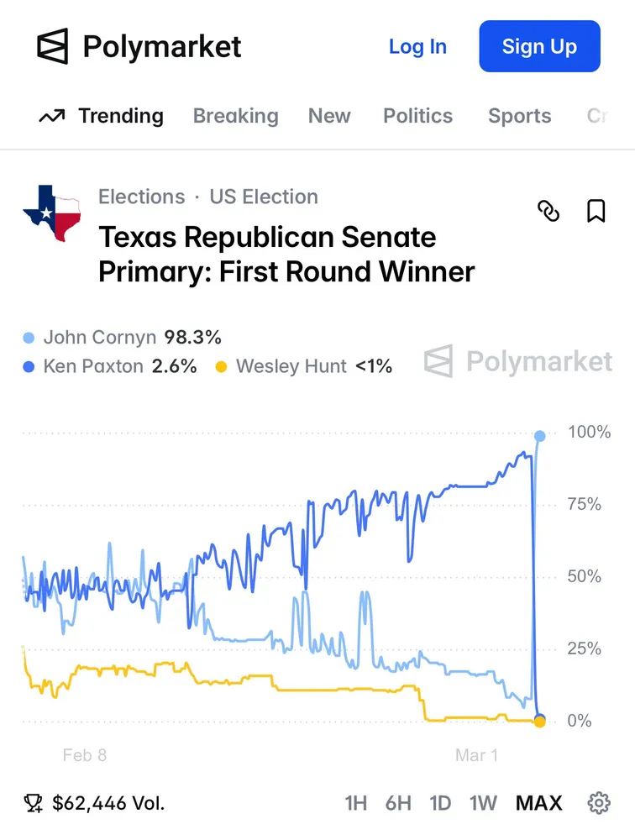Image resolution: width=635 pixels, height=840 pixels.
Task: Open the Breaking tab
Action: 235,116
